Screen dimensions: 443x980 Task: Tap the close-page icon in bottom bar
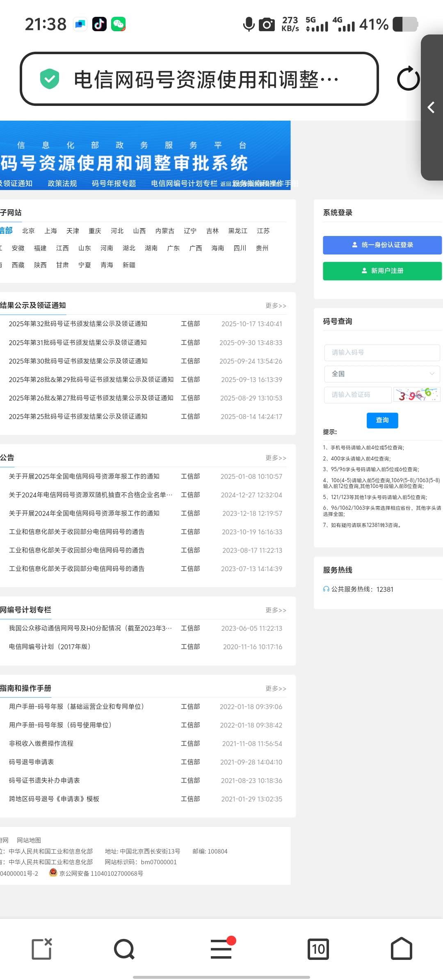[42, 949]
